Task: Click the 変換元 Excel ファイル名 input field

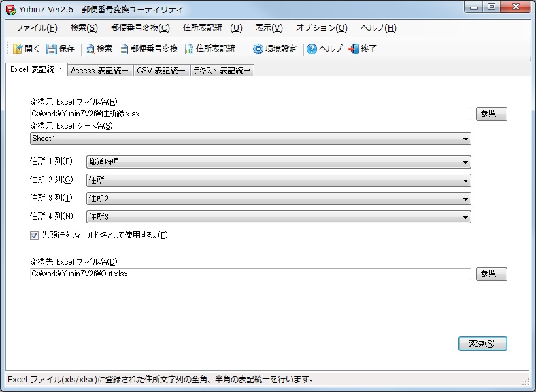Action: pyautogui.click(x=250, y=114)
